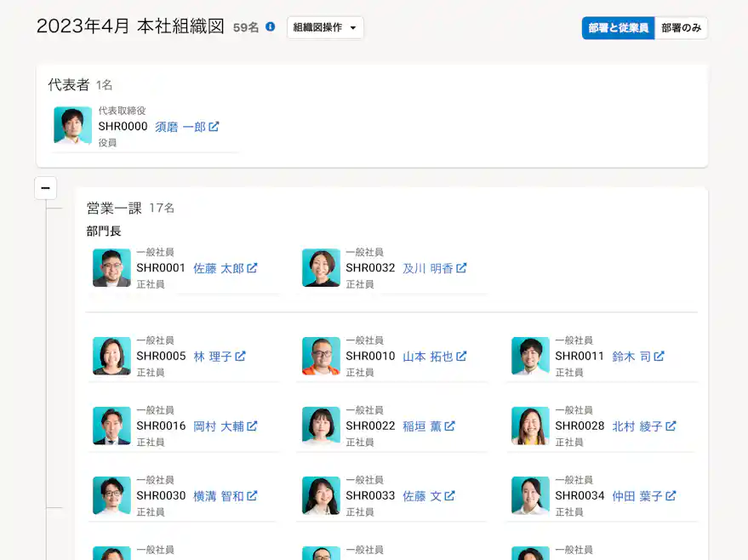The height and width of the screenshot is (560, 748).
Task: Click 北村 綾子's profile photo
Action: [530, 426]
